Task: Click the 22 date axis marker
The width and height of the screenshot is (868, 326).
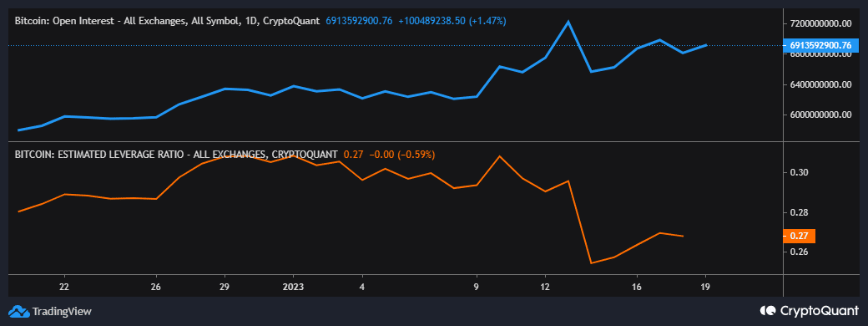Action: coord(65,287)
